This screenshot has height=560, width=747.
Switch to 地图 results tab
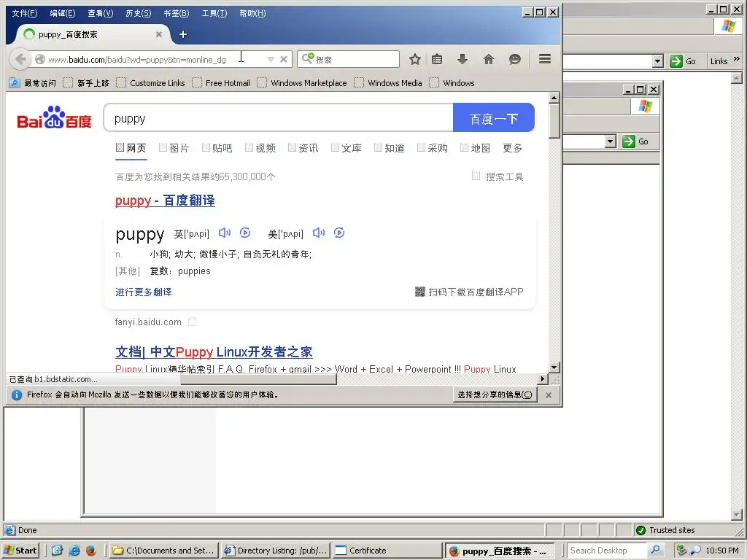tap(476, 148)
